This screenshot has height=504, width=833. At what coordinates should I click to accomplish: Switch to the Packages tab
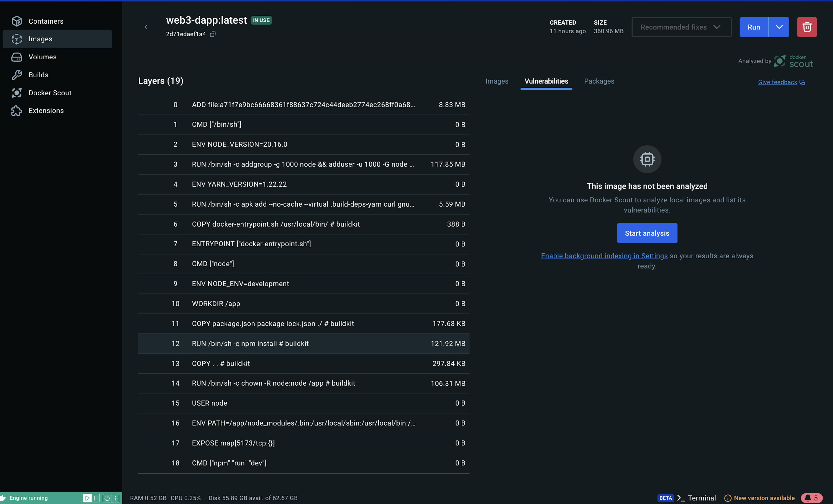pos(599,80)
